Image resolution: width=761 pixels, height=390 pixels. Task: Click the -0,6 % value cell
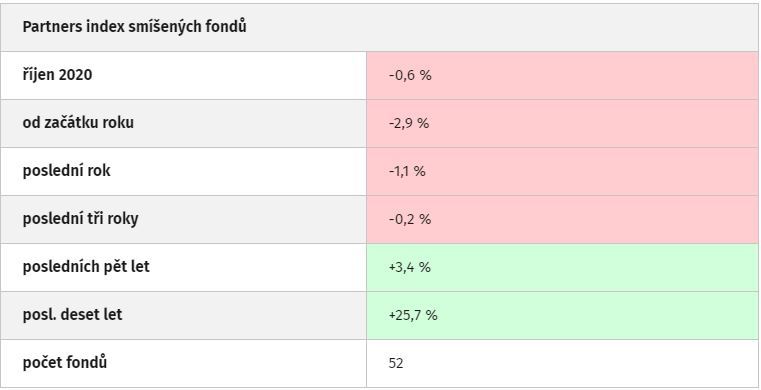(x=562, y=75)
